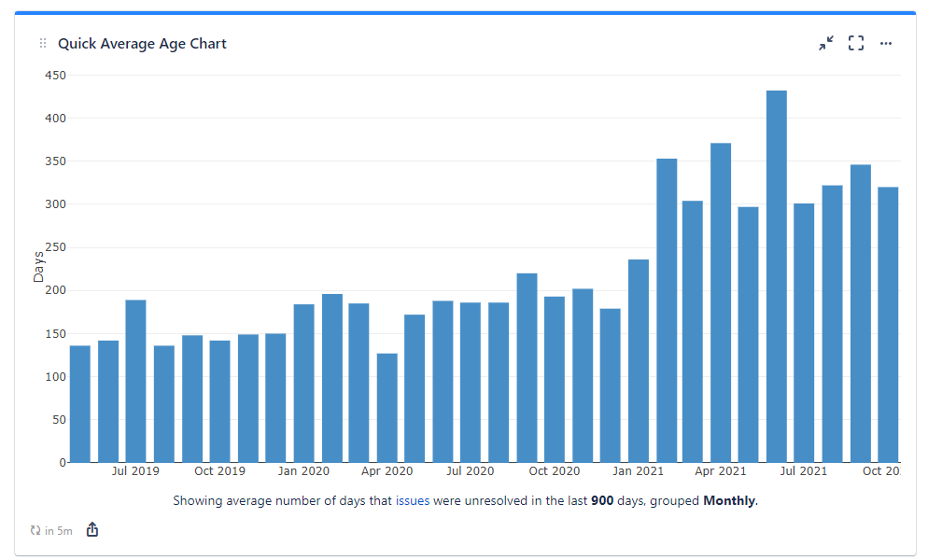Select the bar for Apr 2020
This screenshot has height=560, width=928.
pyautogui.click(x=387, y=406)
